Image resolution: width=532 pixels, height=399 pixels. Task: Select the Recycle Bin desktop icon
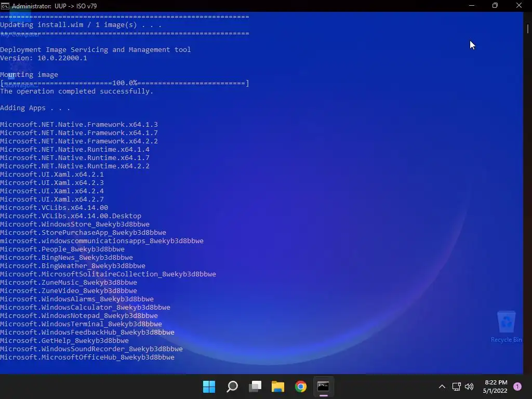(x=506, y=327)
